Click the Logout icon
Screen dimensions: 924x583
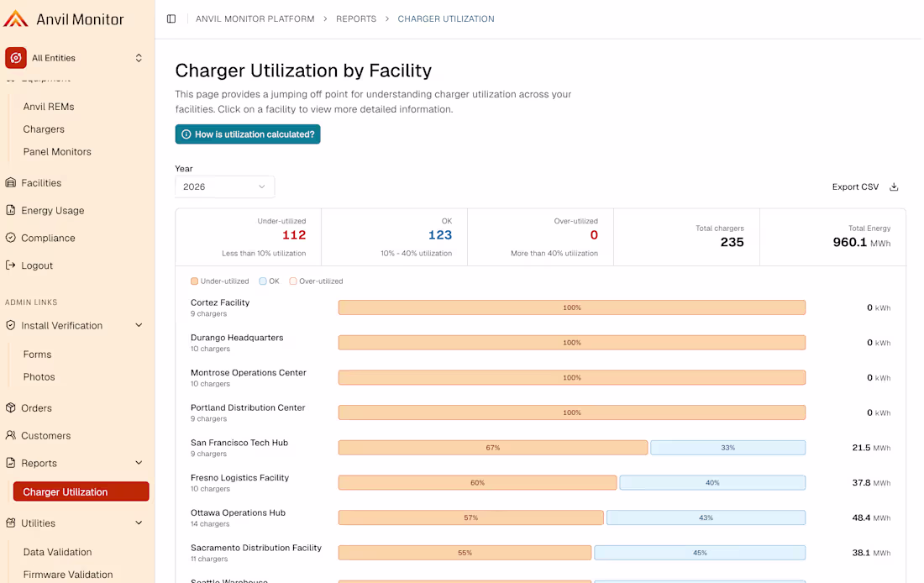[11, 265]
